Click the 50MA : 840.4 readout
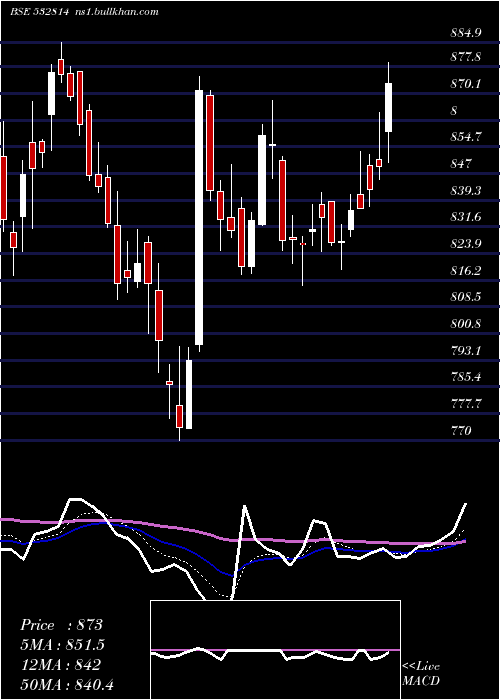 tap(66, 685)
